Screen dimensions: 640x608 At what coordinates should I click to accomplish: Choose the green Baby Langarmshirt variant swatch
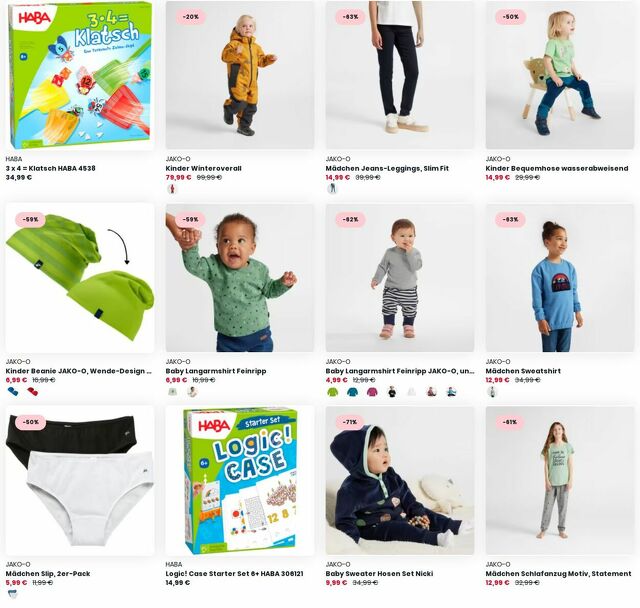pyautogui.click(x=333, y=392)
